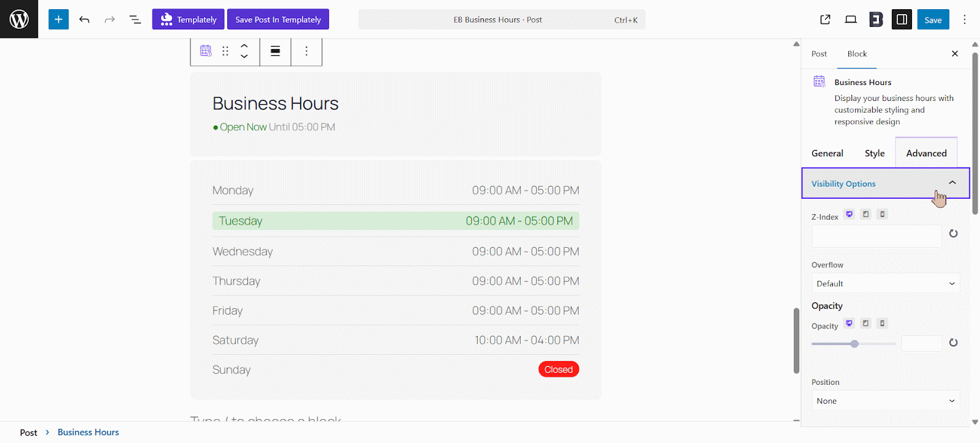The height and width of the screenshot is (443, 980).
Task: Open the Templately button
Action: tap(188, 20)
